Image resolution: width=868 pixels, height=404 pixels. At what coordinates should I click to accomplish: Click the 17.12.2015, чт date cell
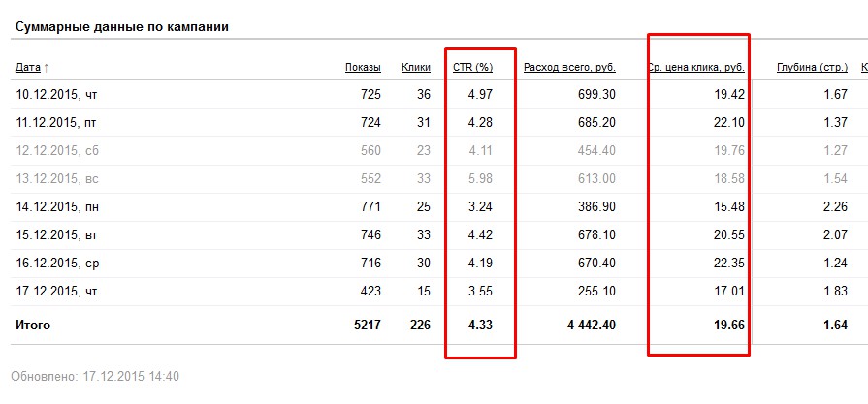(56, 291)
